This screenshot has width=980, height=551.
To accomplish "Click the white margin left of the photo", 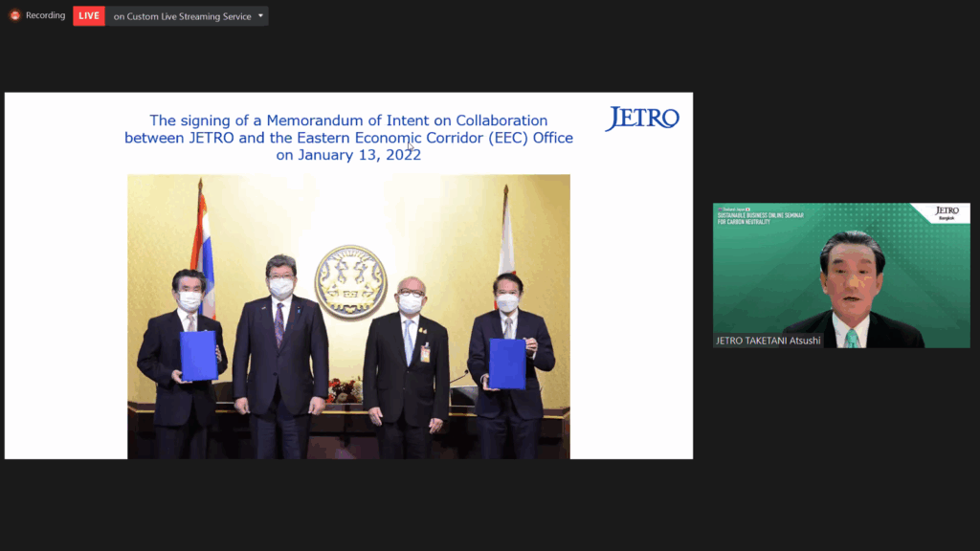I will click(65, 316).
